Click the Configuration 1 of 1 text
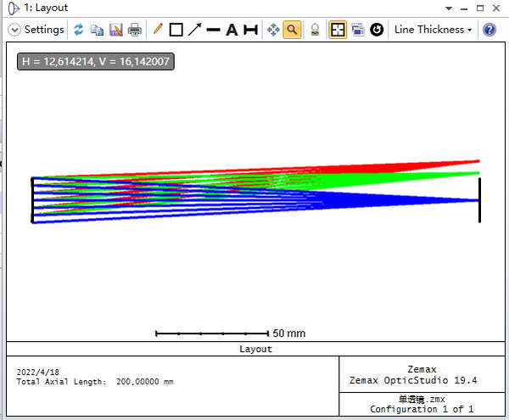Screen dimensions: 509x420 422,409
